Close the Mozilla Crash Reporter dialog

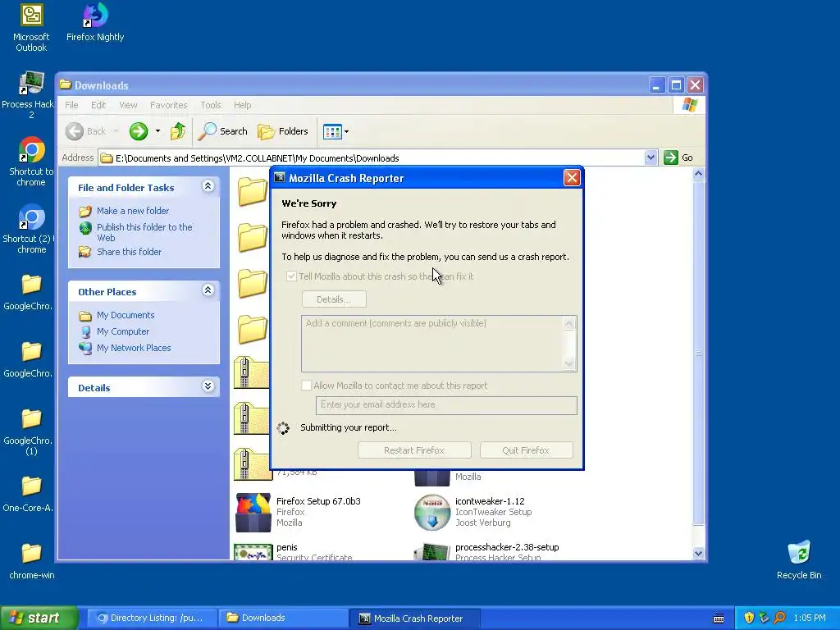coord(572,178)
